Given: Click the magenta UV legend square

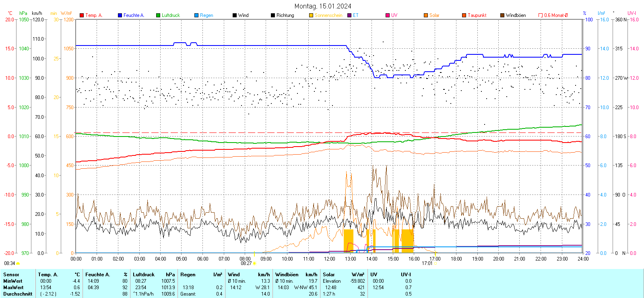Looking at the screenshot, I should 388,15.
